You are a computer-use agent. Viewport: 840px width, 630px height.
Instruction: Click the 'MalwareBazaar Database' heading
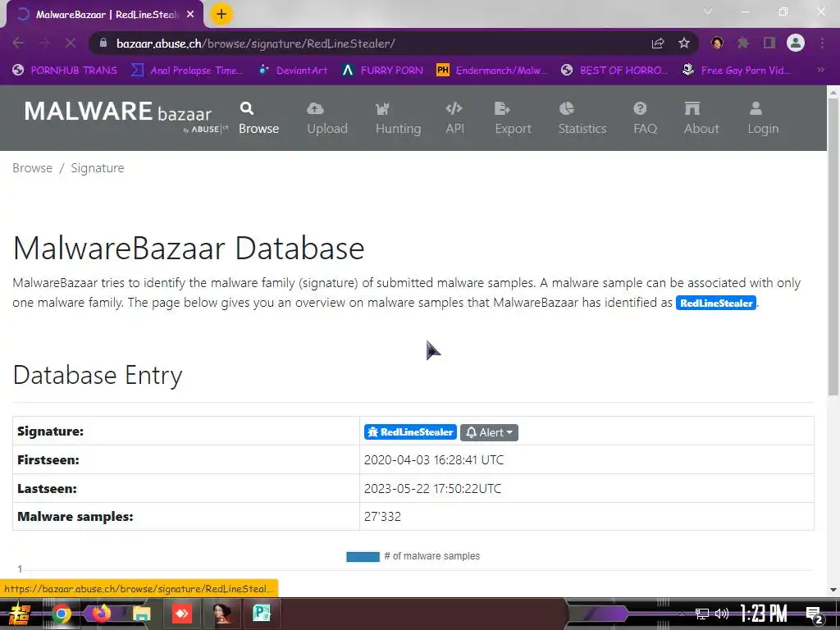tap(189, 248)
